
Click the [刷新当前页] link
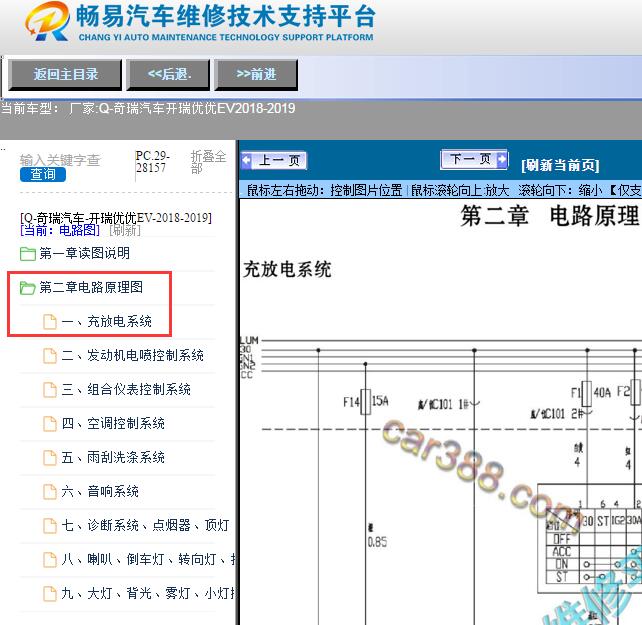click(560, 165)
